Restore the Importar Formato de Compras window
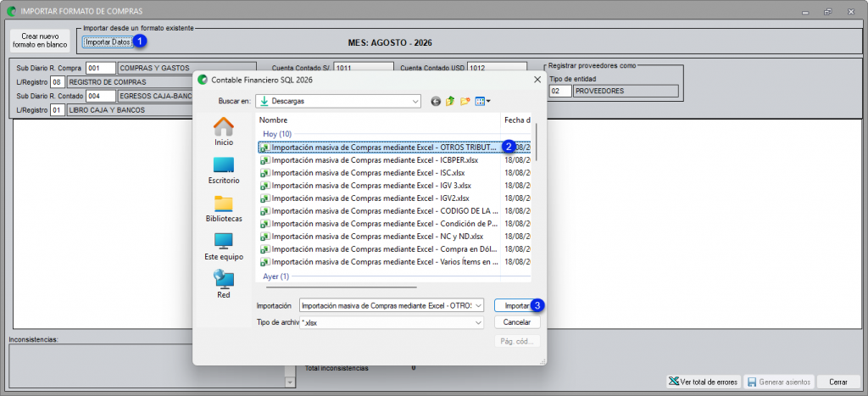The width and height of the screenshot is (868, 396). coord(827,11)
